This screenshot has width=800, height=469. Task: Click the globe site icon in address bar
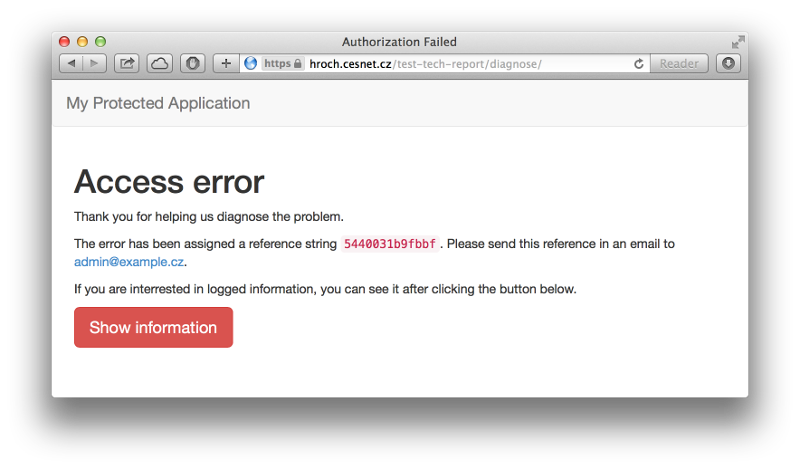pyautogui.click(x=251, y=63)
